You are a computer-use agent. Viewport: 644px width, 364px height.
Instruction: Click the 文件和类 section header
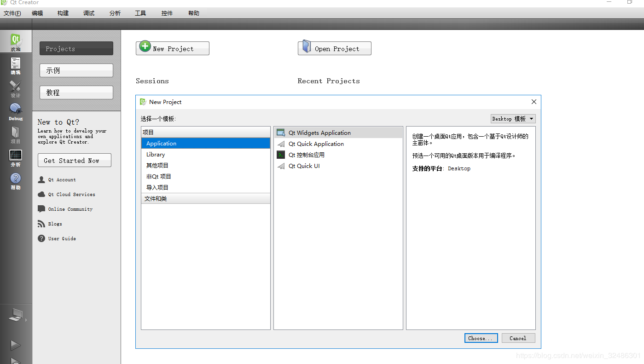206,199
